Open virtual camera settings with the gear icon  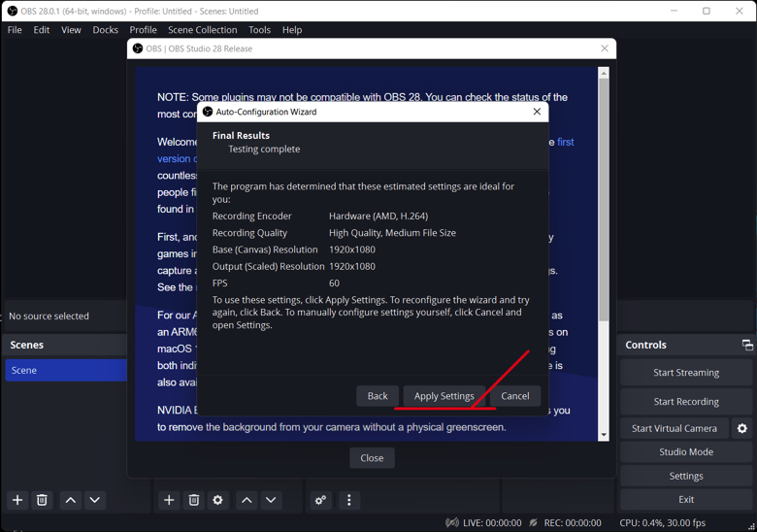(742, 428)
